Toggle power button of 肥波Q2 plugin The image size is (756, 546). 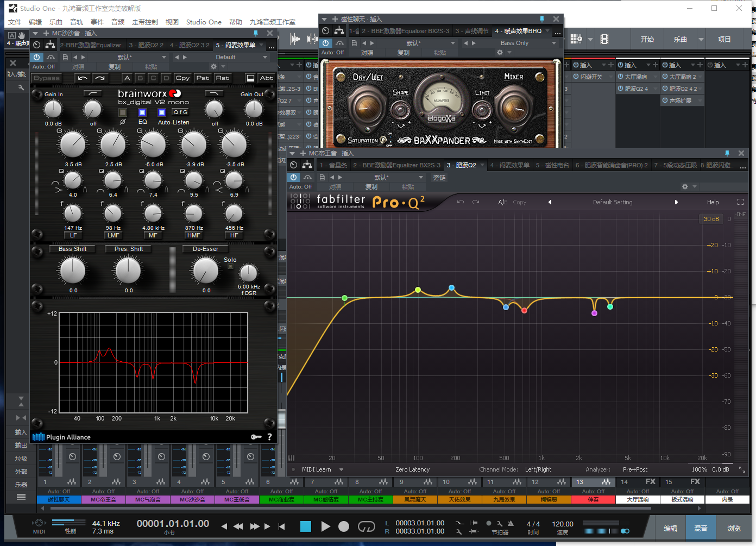tap(293, 178)
